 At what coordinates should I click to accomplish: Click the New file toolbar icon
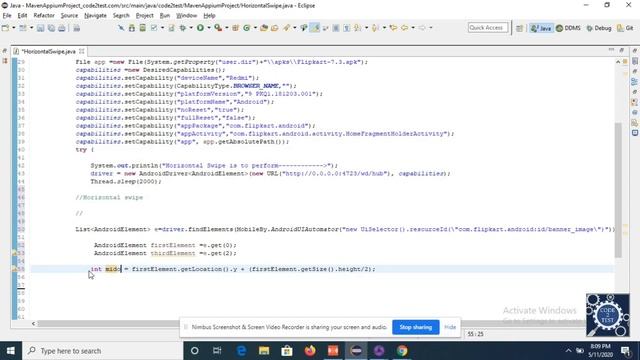[5, 28]
